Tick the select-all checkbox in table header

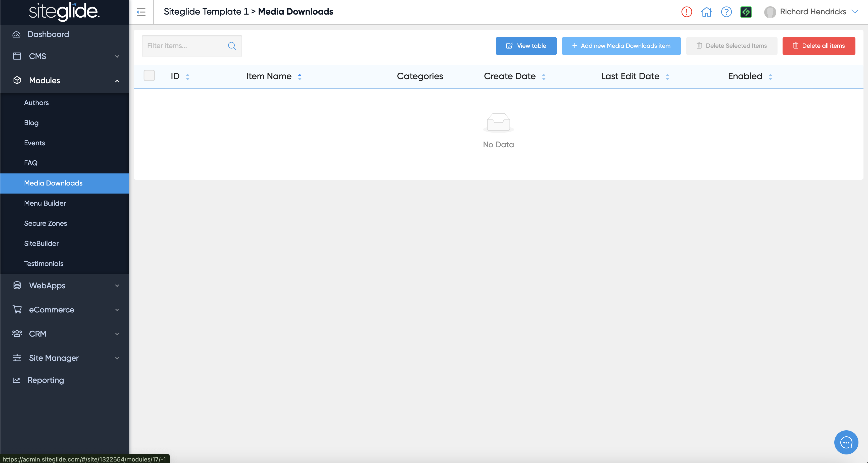(149, 75)
